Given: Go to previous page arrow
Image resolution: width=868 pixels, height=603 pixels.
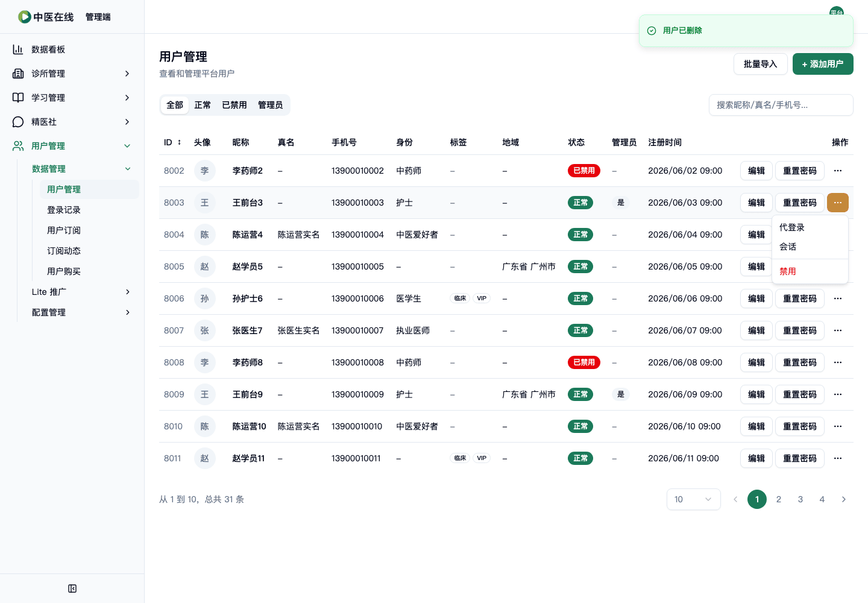Looking at the screenshot, I should pyautogui.click(x=735, y=499).
